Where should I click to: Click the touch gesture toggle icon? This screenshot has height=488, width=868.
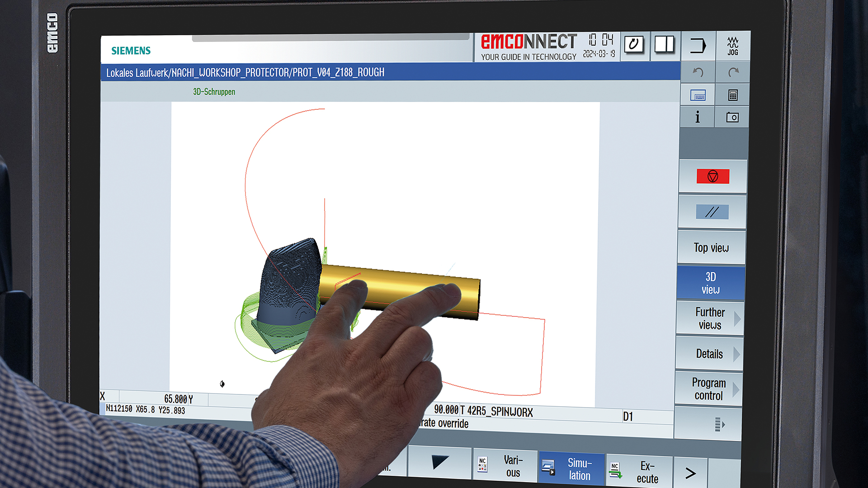[634, 45]
